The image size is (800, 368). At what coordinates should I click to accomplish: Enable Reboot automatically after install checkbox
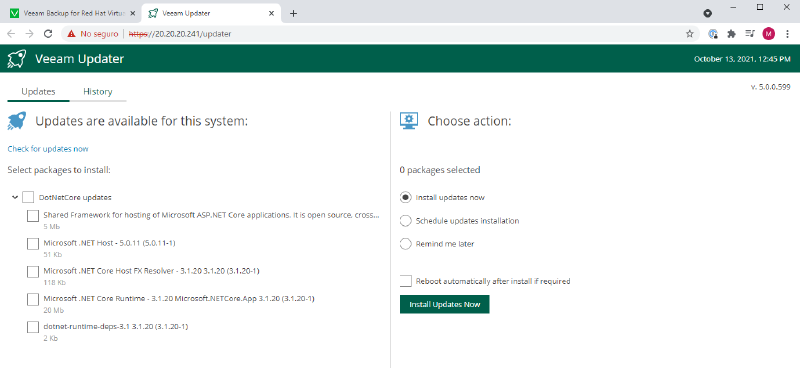(406, 281)
